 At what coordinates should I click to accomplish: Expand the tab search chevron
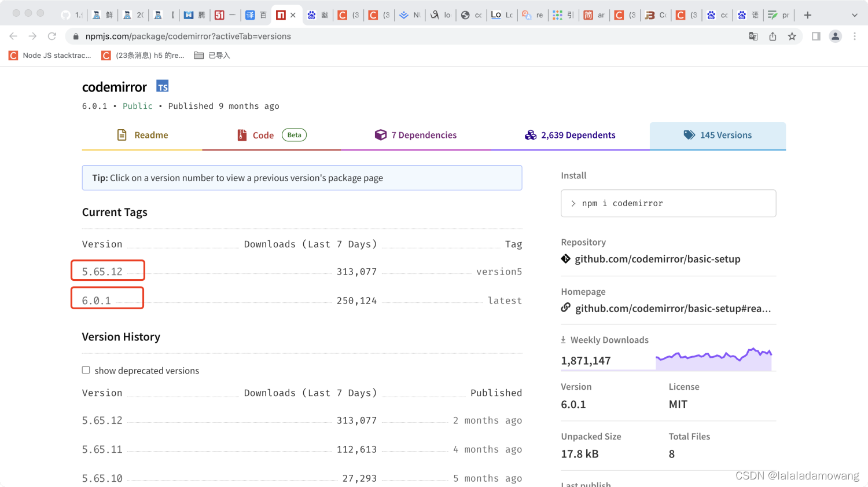point(855,15)
